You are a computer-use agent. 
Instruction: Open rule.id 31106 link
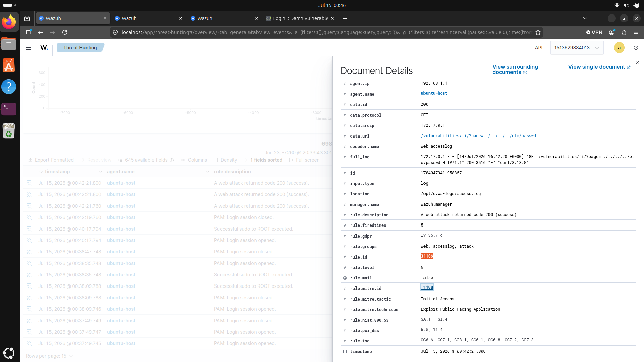(x=427, y=256)
